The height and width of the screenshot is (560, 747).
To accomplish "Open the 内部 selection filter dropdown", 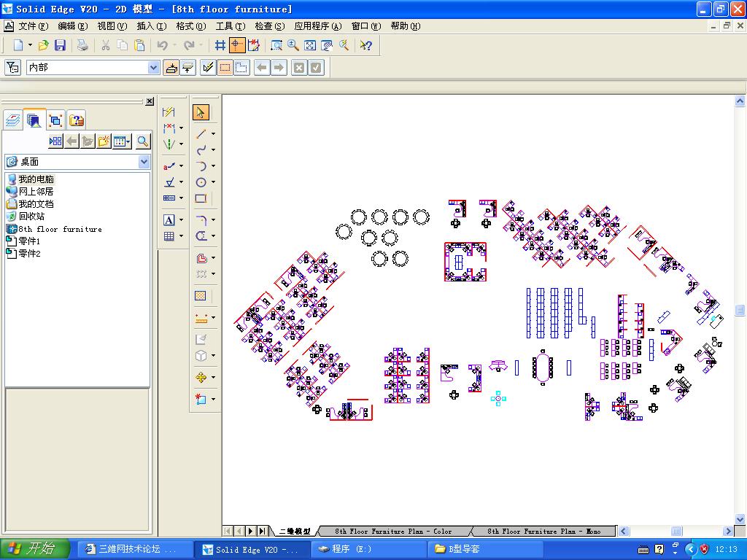I will [153, 68].
